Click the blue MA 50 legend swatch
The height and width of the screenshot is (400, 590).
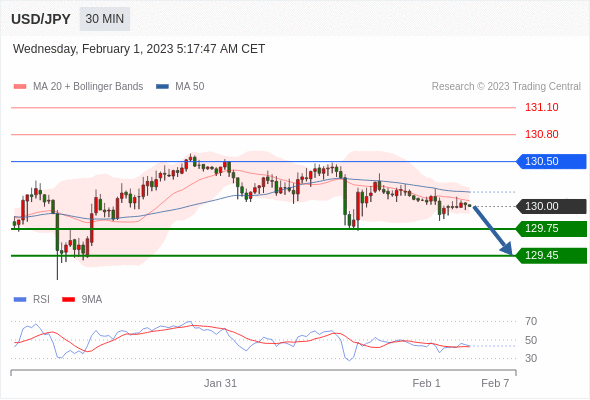[x=163, y=87]
